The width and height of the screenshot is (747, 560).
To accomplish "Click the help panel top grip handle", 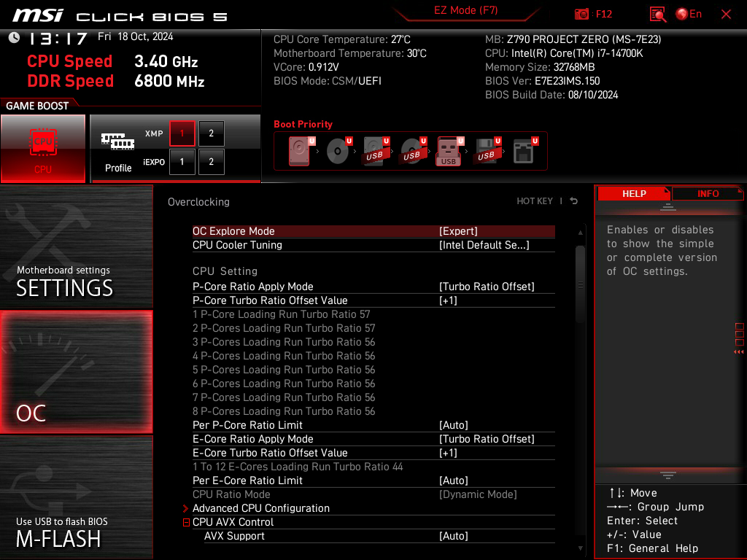I will pos(668,206).
